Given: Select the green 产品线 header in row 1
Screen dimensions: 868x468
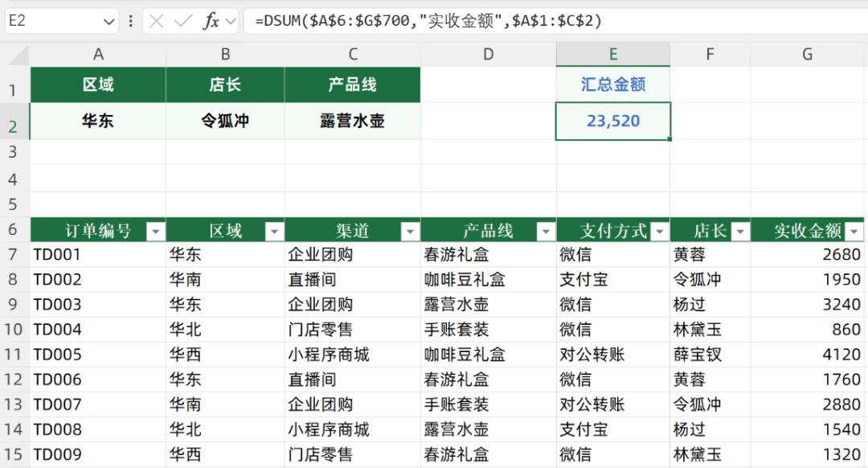Looking at the screenshot, I should 353,84.
